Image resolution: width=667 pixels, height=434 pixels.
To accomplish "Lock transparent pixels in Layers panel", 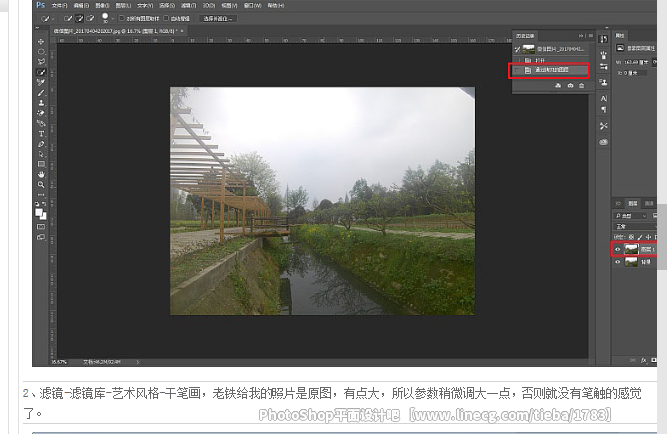I will (x=631, y=237).
